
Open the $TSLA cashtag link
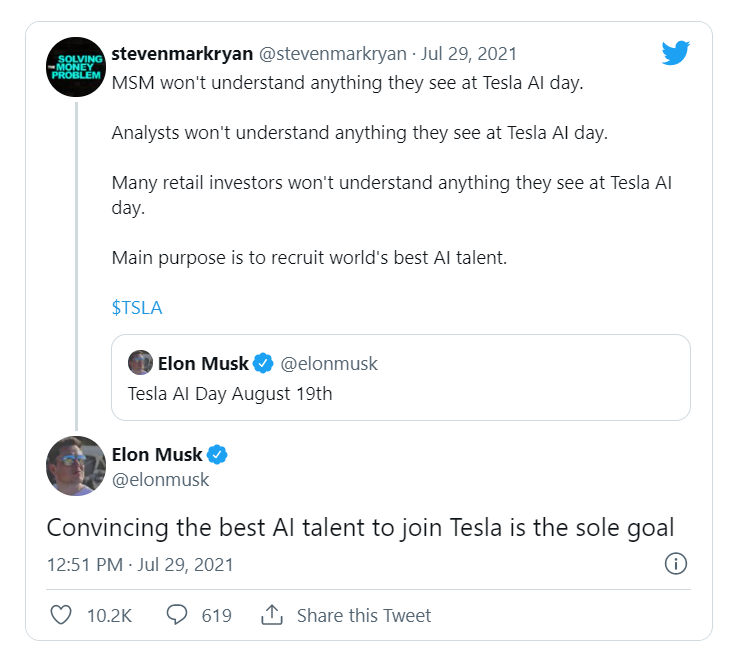[137, 308]
